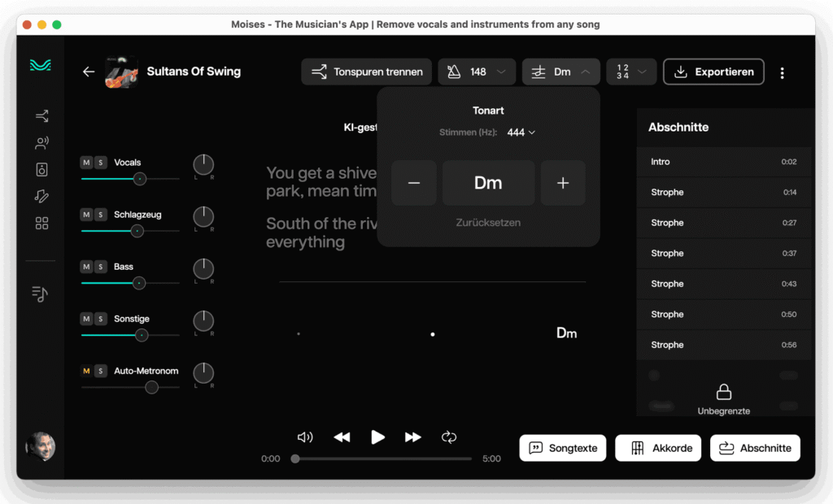Click the Tonspuren trennen button
833x504 pixels.
(367, 72)
